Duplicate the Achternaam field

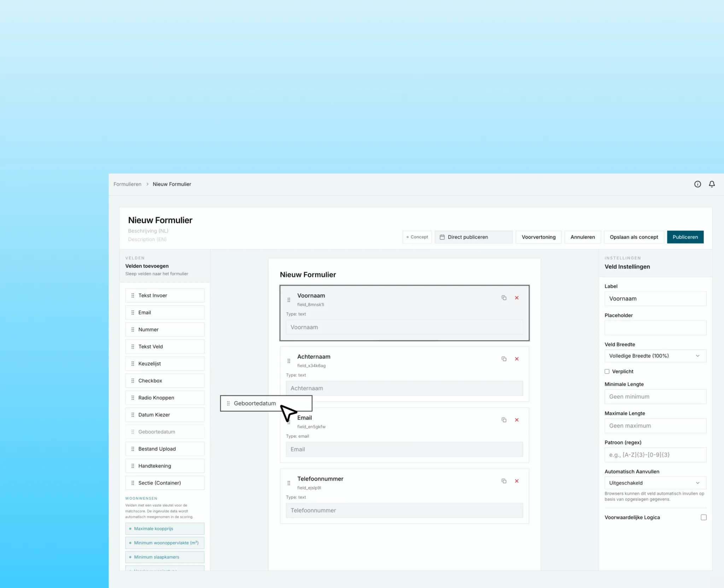pyautogui.click(x=504, y=359)
